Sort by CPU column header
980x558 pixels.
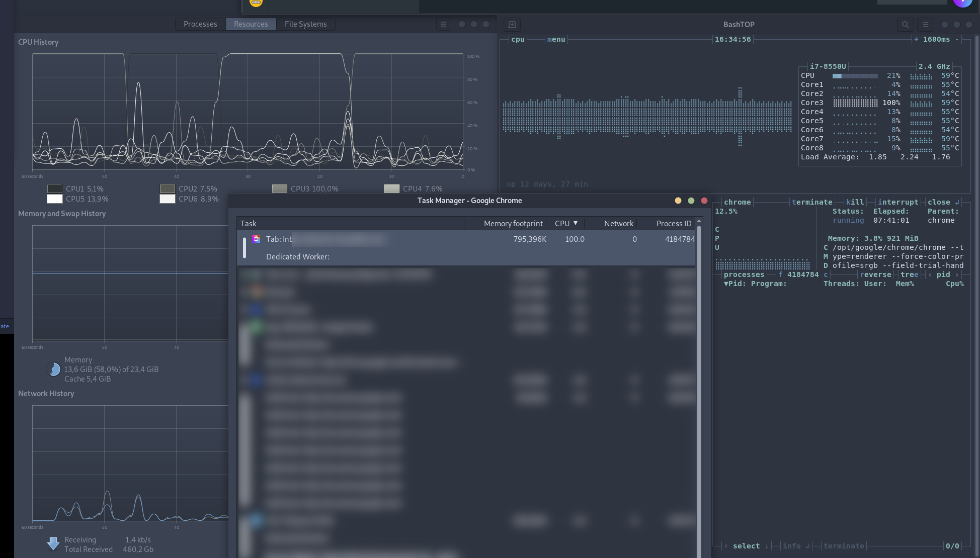(565, 223)
